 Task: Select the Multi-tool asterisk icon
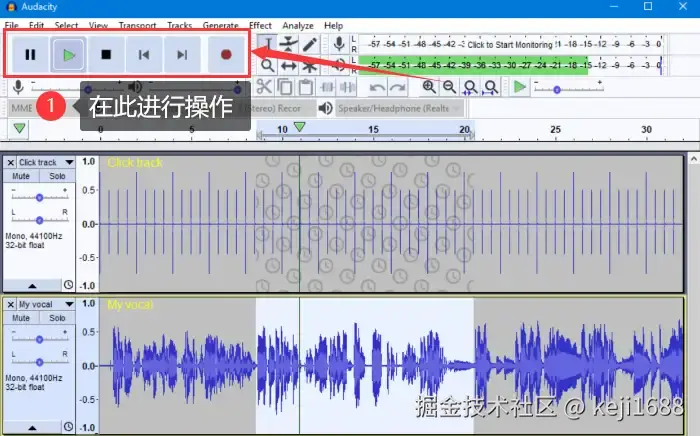pos(309,66)
